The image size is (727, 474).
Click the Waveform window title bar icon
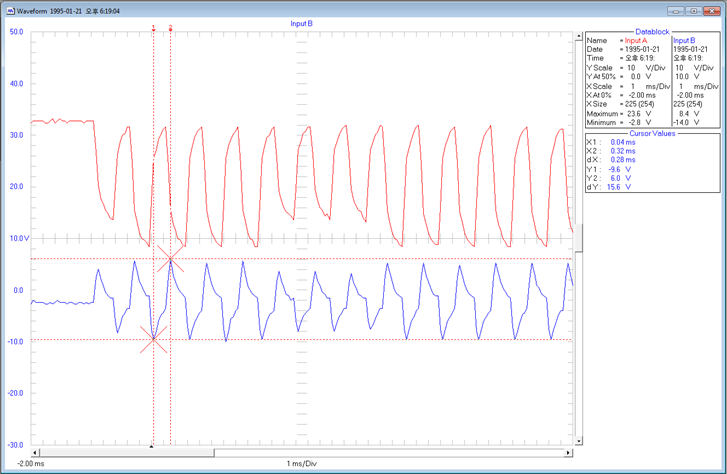9,10
